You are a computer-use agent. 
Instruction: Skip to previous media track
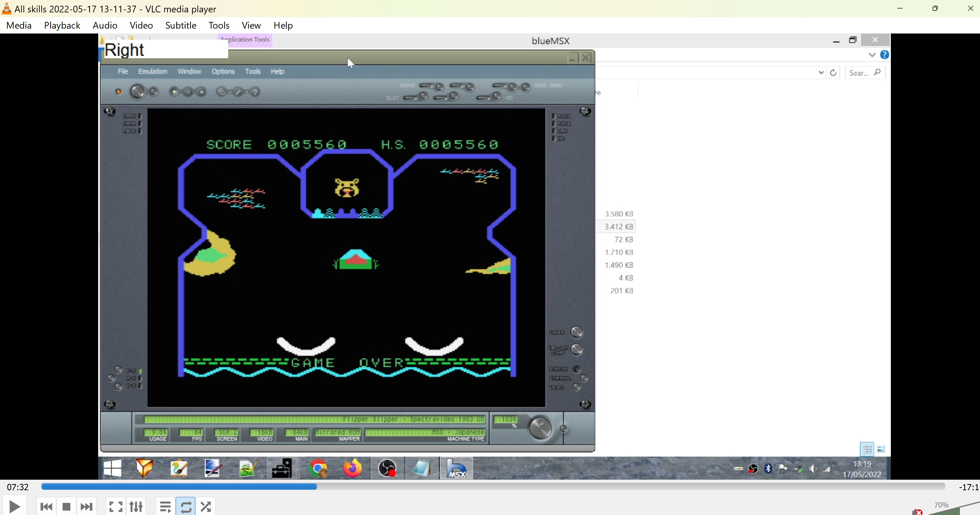tap(46, 506)
